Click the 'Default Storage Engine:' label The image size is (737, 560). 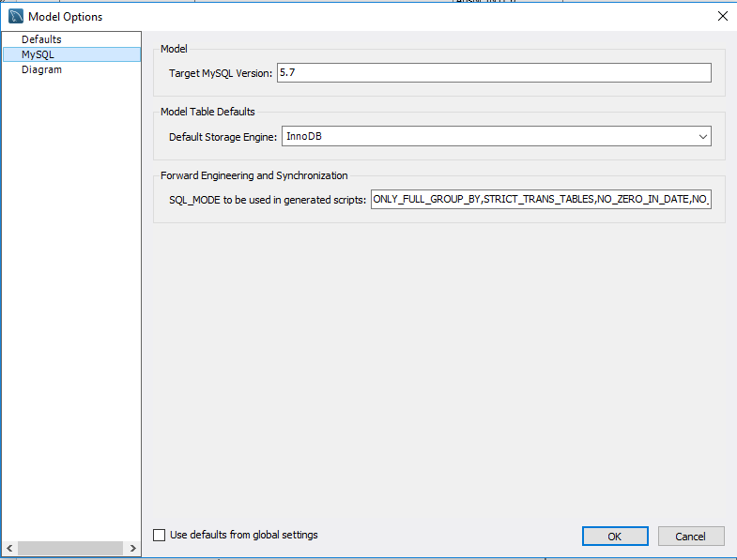223,137
